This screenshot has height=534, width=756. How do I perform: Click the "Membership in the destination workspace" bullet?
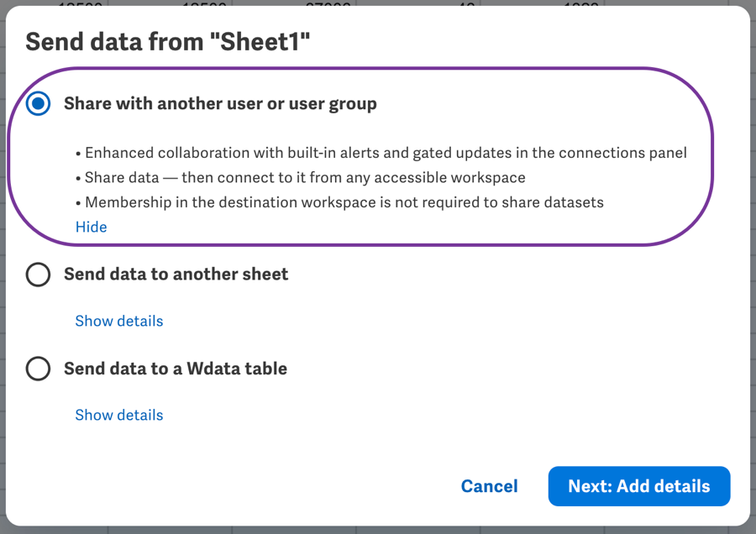(344, 202)
